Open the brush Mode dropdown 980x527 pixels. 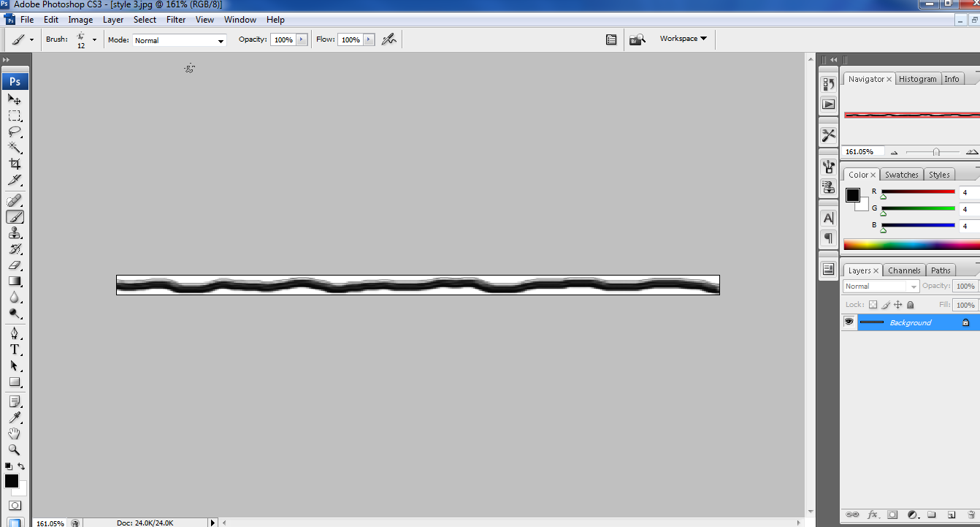coord(179,39)
